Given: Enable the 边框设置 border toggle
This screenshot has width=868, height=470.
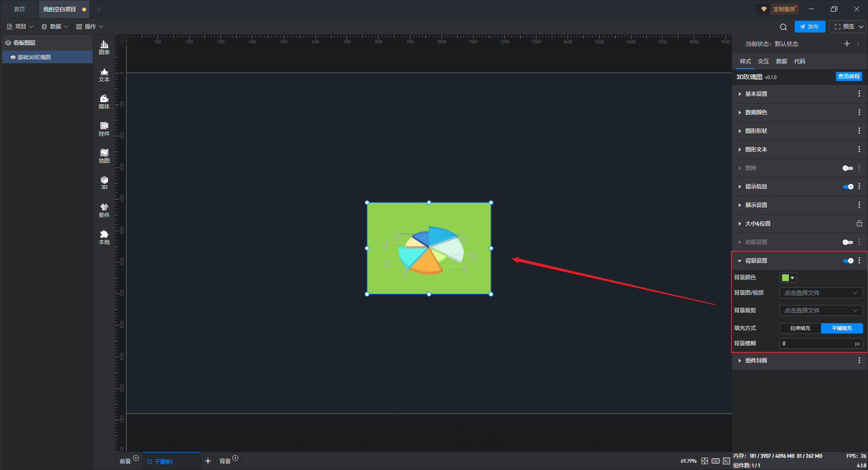Looking at the screenshot, I should [x=848, y=242].
